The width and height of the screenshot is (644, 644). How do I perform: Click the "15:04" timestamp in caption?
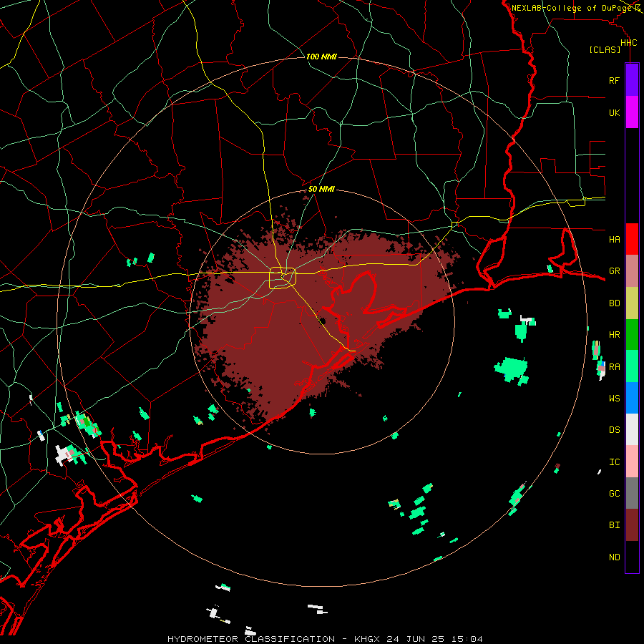pos(469,639)
